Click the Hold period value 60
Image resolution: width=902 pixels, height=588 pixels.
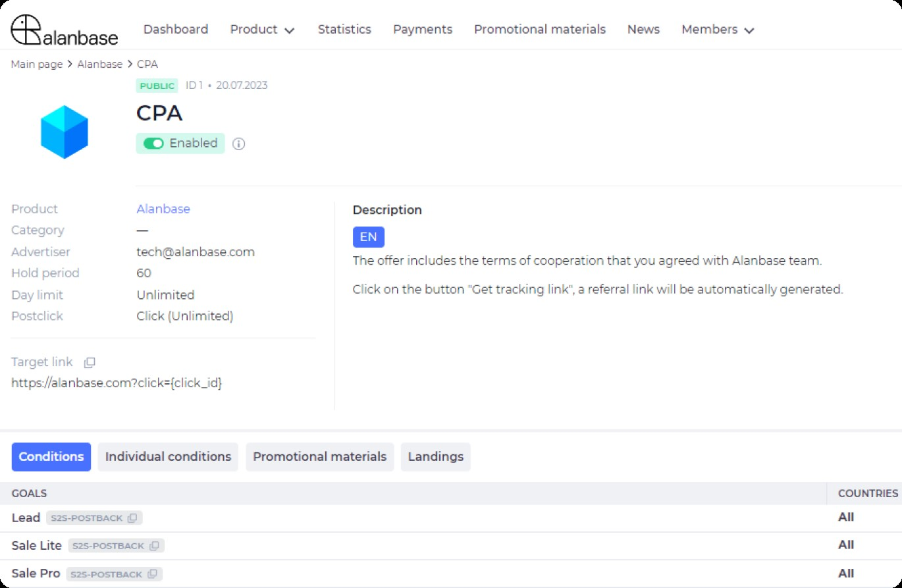[x=144, y=273]
